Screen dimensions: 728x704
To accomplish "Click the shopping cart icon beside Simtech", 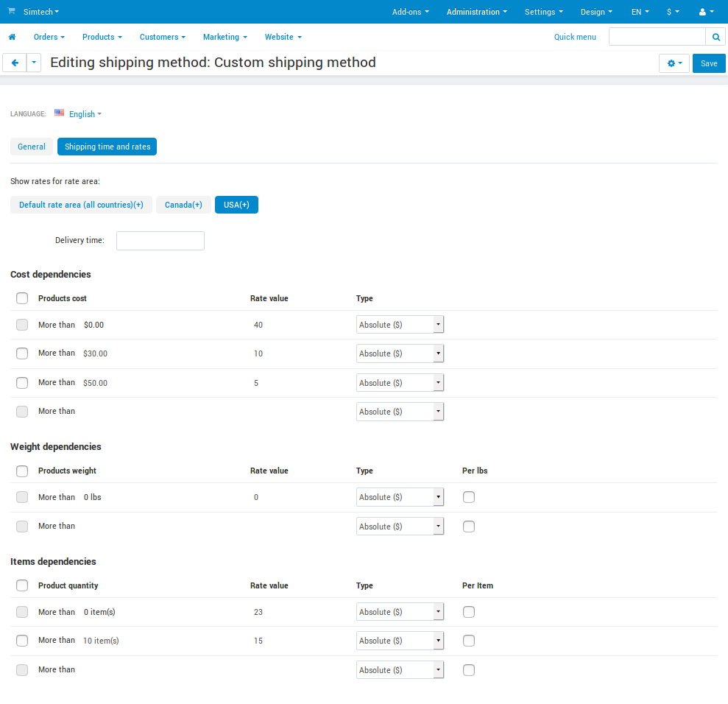I will 12,11.
